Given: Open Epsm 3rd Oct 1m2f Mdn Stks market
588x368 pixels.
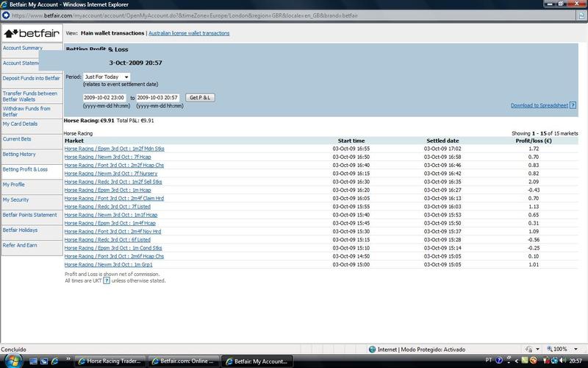Looking at the screenshot, I should pyautogui.click(x=115, y=149).
